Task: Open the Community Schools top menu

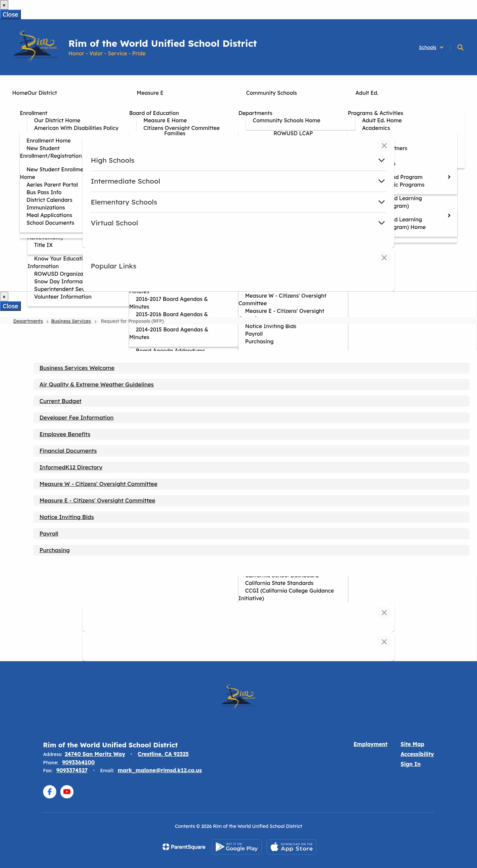Action: pos(271,93)
